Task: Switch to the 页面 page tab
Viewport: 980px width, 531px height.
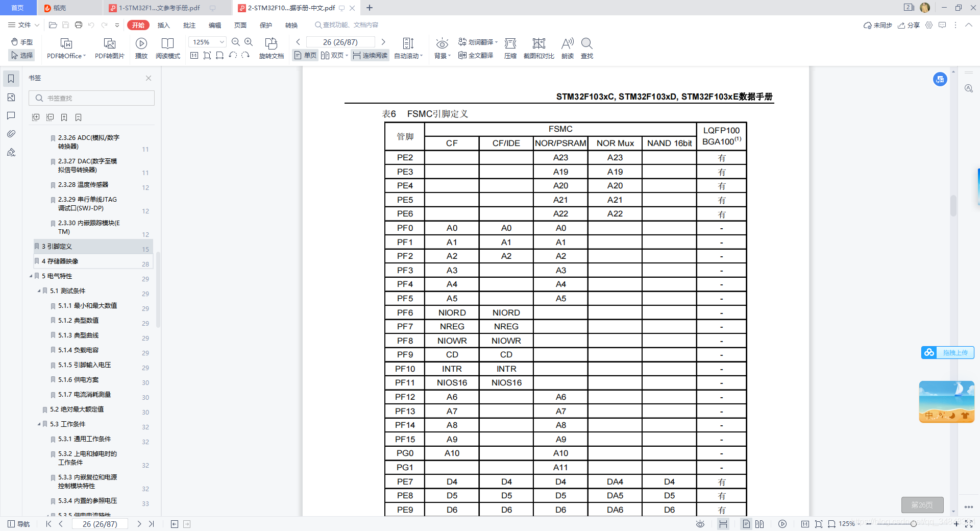Action: [x=240, y=25]
